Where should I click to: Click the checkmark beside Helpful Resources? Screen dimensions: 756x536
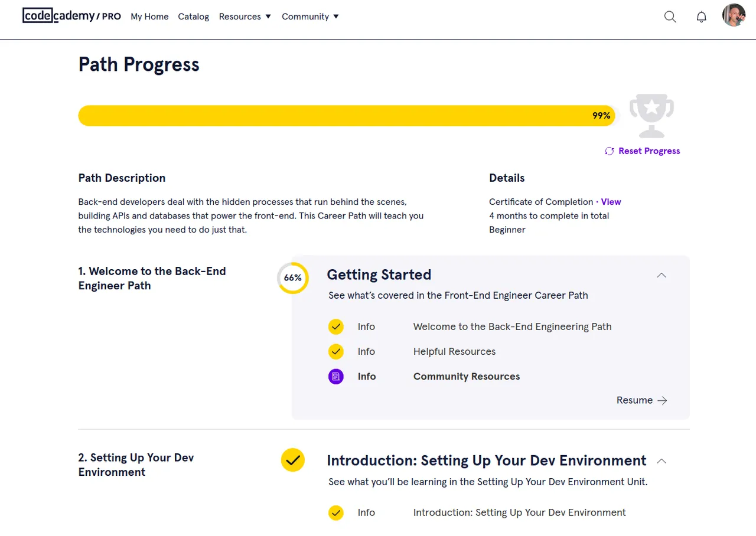tap(336, 351)
